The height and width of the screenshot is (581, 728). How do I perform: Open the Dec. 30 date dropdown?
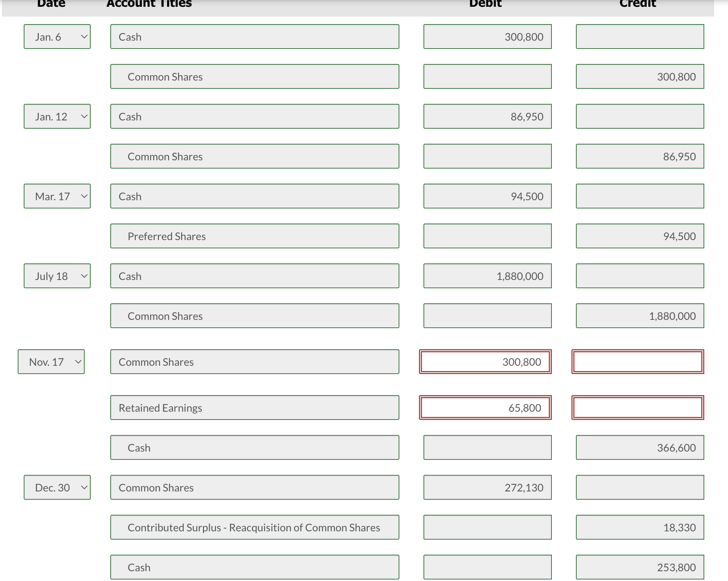(x=57, y=487)
